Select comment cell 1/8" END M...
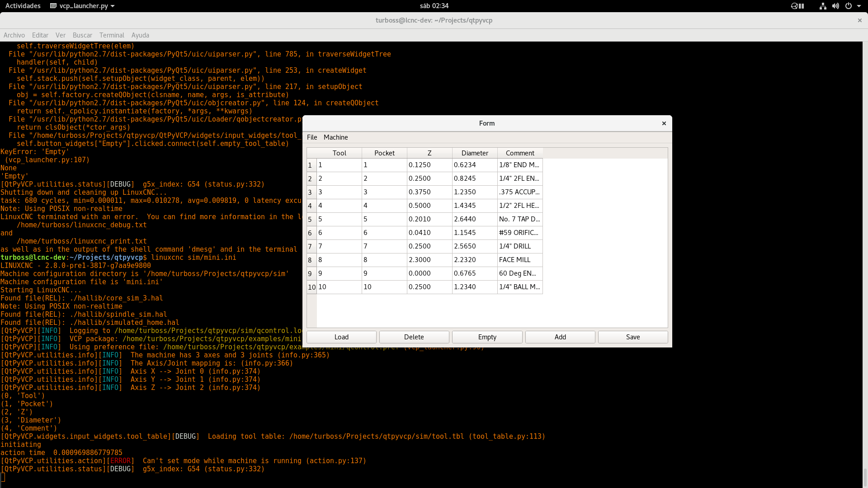This screenshot has height=488, width=868. click(520, 165)
